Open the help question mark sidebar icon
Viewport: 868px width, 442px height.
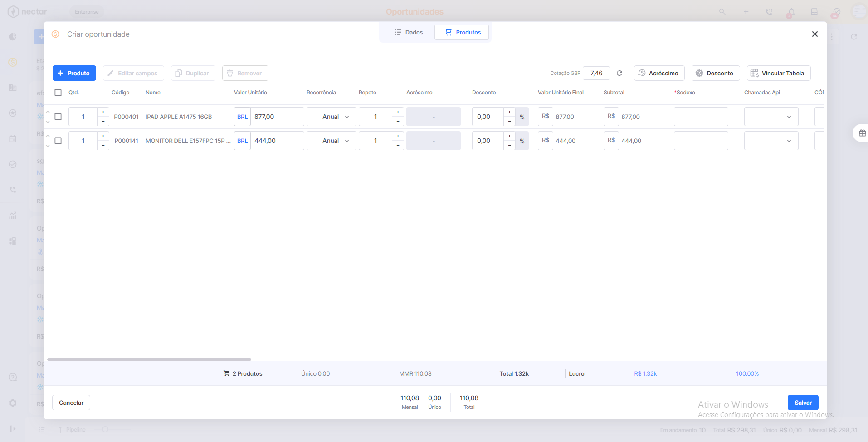pos(13,377)
